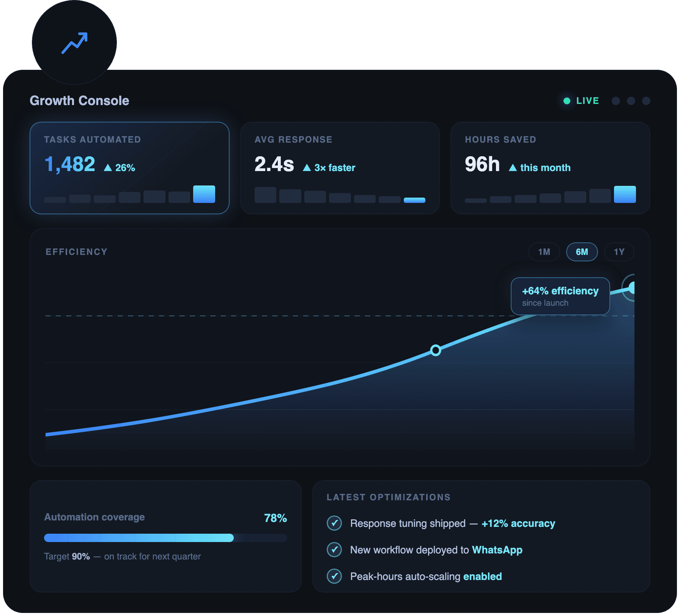Click the highlighted bar in Hours Saved sparkline

pyautogui.click(x=625, y=194)
